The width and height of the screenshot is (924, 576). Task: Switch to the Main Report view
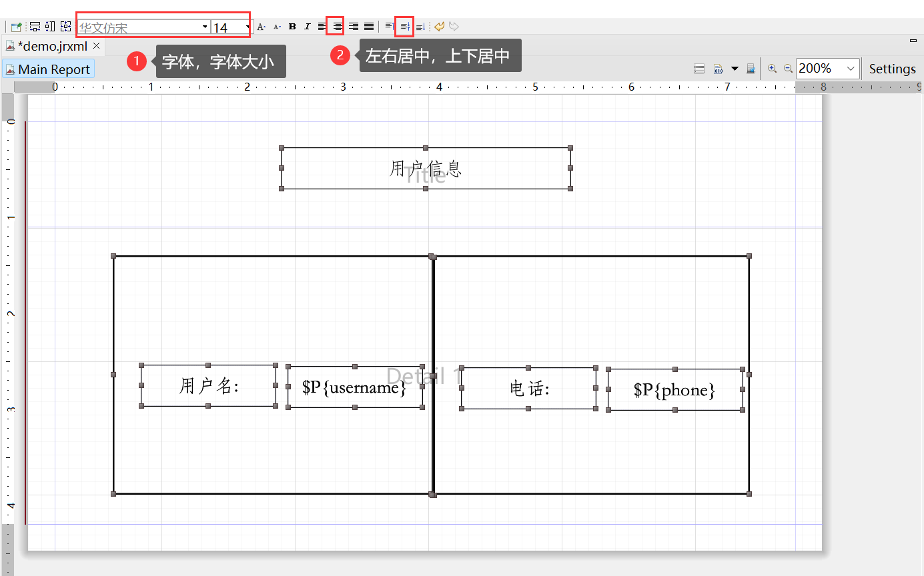[x=48, y=69]
